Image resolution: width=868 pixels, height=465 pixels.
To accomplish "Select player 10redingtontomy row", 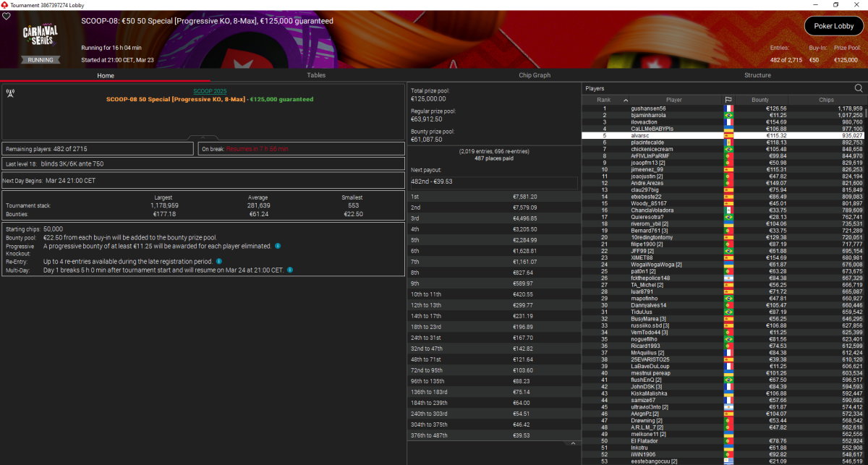I will [723, 237].
